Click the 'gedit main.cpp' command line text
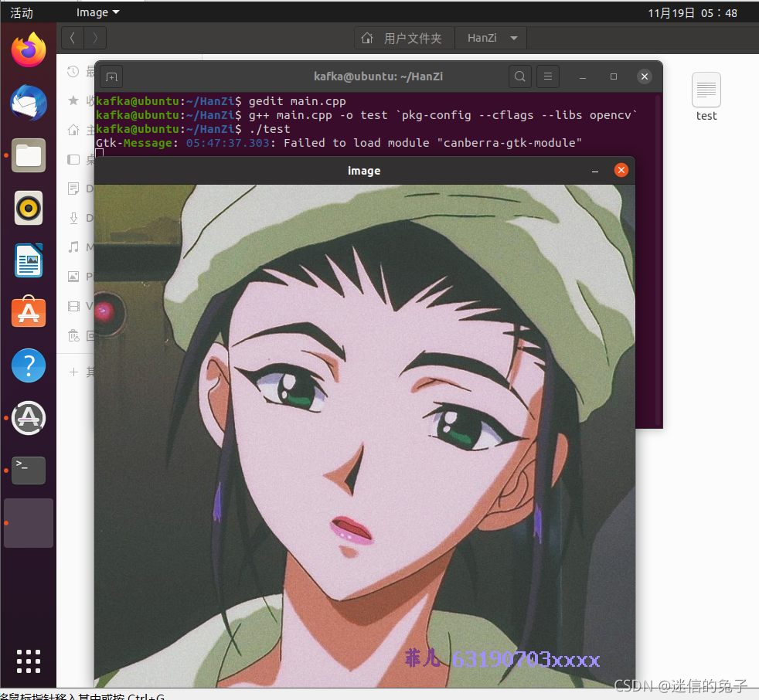Viewport: 759px width, 700px height. click(x=298, y=101)
